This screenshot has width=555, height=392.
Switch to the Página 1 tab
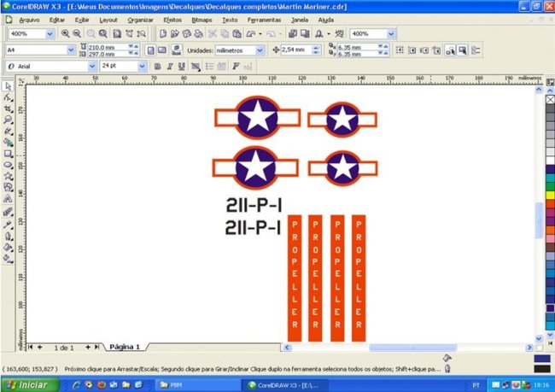coord(125,348)
